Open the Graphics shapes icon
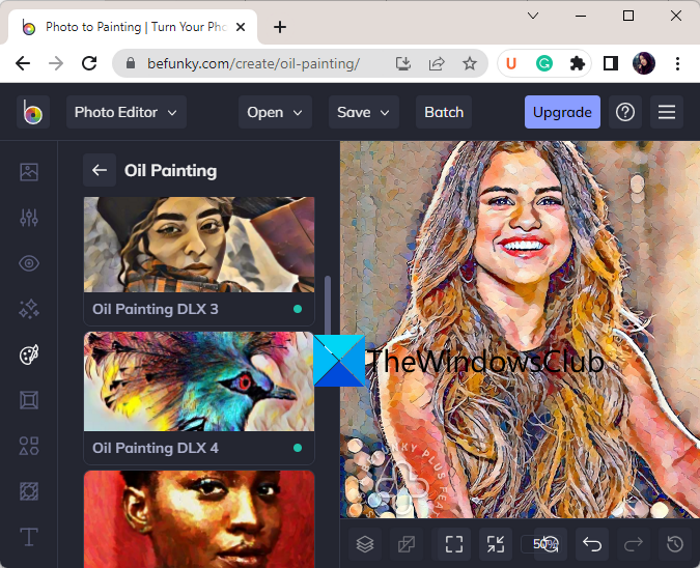The width and height of the screenshot is (700, 568). pos(29,446)
